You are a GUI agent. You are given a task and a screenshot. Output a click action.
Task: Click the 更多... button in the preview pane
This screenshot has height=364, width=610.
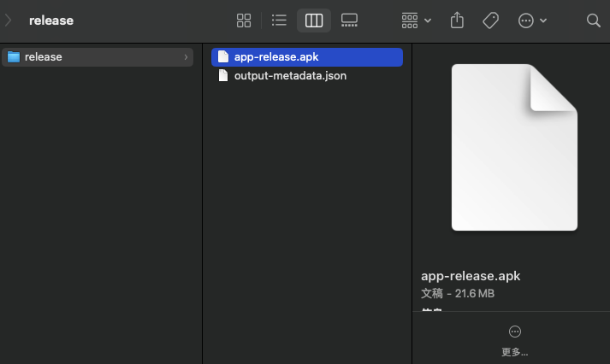(x=515, y=341)
